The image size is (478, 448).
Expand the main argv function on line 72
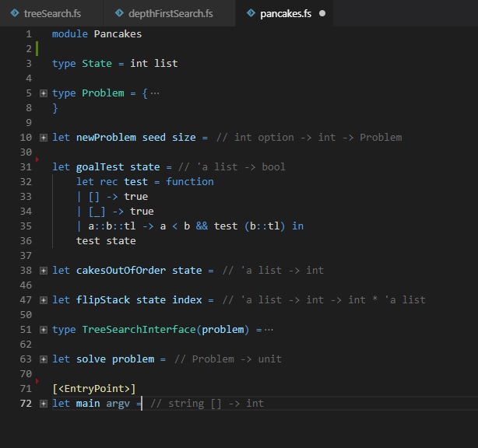click(x=44, y=404)
